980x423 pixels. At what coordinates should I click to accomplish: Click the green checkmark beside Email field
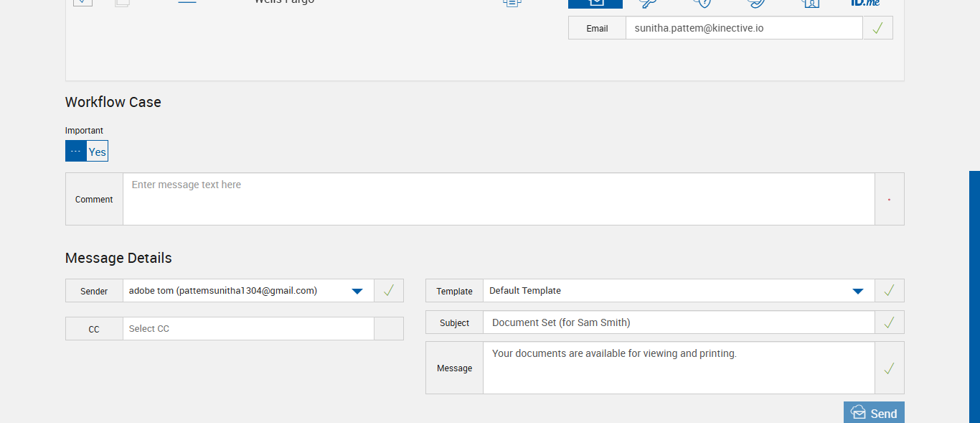pos(877,28)
